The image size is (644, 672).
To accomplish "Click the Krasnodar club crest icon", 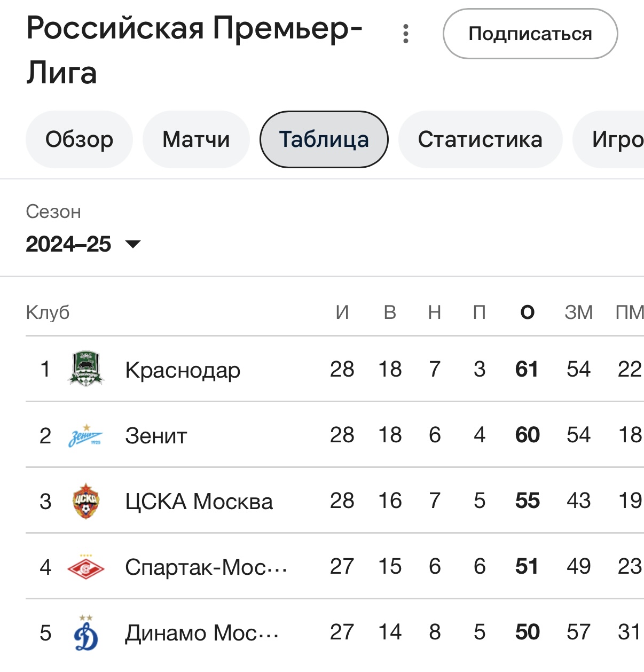I will click(x=86, y=369).
